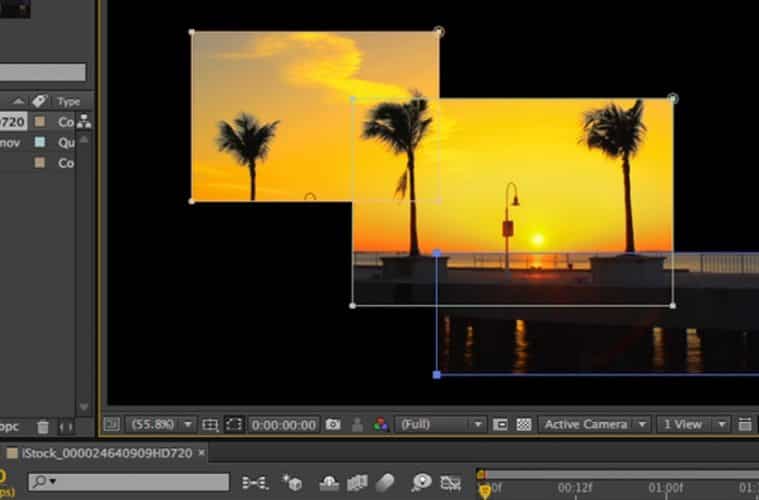Viewport: 759px width, 500px height.
Task: Click the project flowchart icon
Action: pyautogui.click(x=83, y=122)
